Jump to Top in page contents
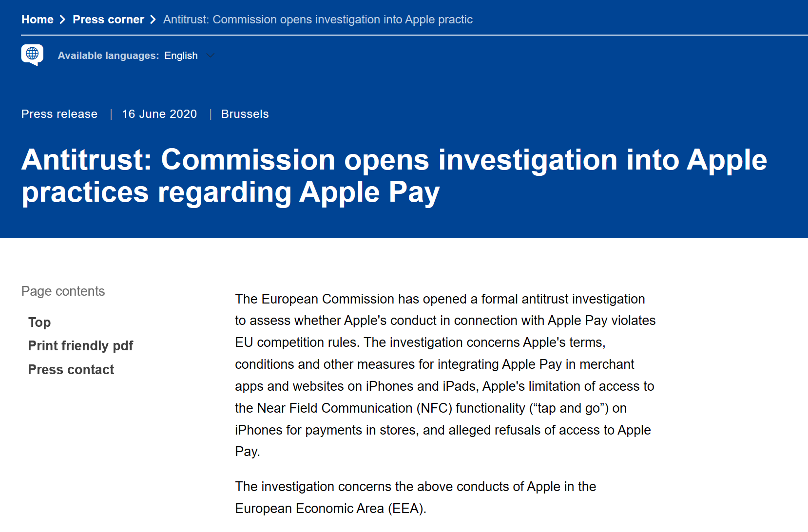The width and height of the screenshot is (808, 532). (x=39, y=323)
